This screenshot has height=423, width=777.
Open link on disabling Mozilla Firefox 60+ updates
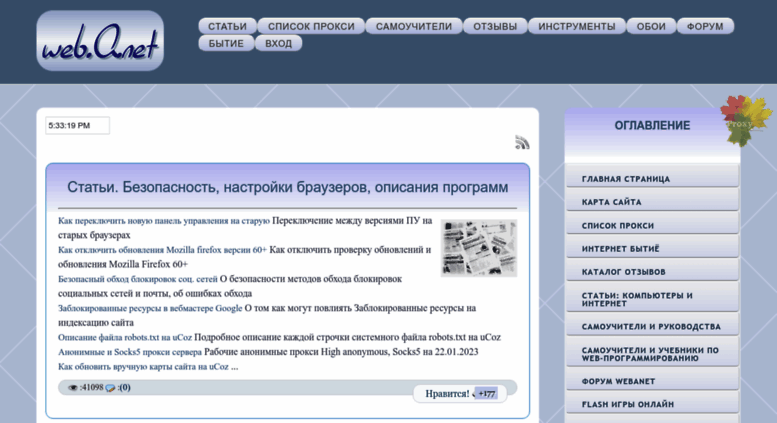coord(163,250)
